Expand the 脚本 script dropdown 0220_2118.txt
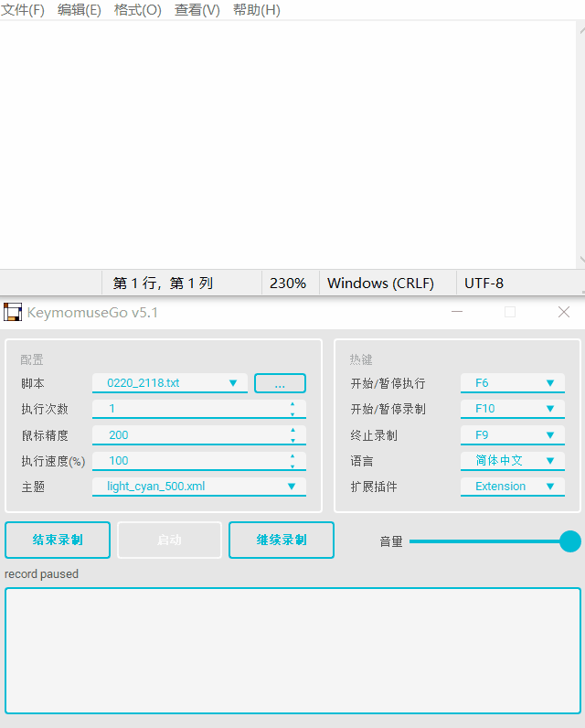The image size is (585, 728). 170,383
